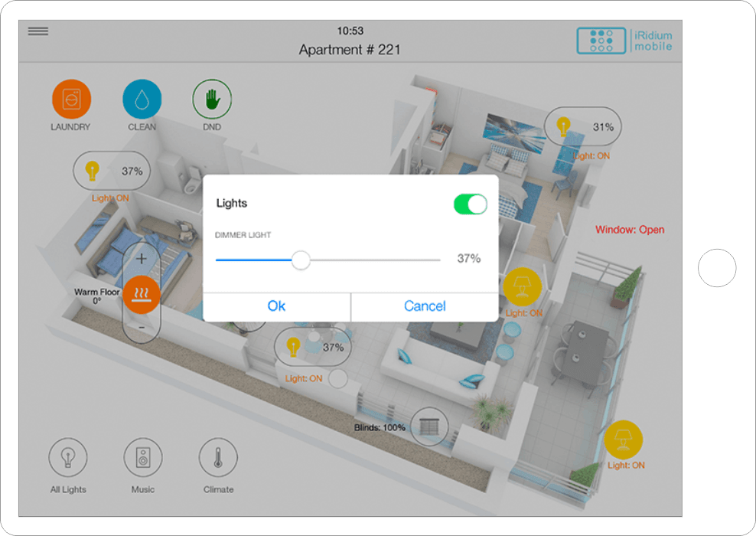Screen dimensions: 756x536
Task: Toggle the yellow balcony lamp Light ON
Action: point(623,440)
